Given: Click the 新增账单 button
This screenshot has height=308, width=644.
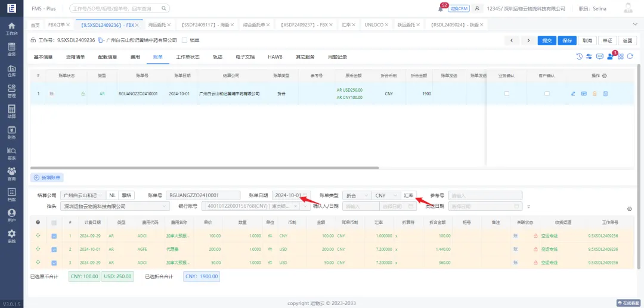Looking at the screenshot, I should point(47,178).
